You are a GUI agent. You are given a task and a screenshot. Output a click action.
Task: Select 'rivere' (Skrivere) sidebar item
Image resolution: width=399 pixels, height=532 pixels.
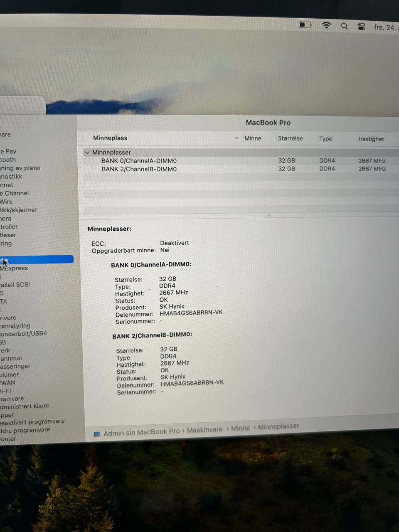click(8, 318)
